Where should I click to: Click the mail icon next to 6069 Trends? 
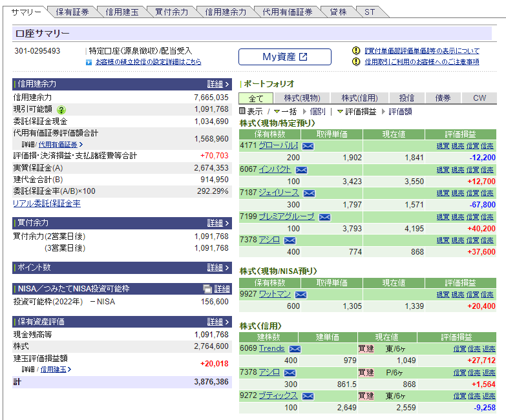[x=295, y=349]
